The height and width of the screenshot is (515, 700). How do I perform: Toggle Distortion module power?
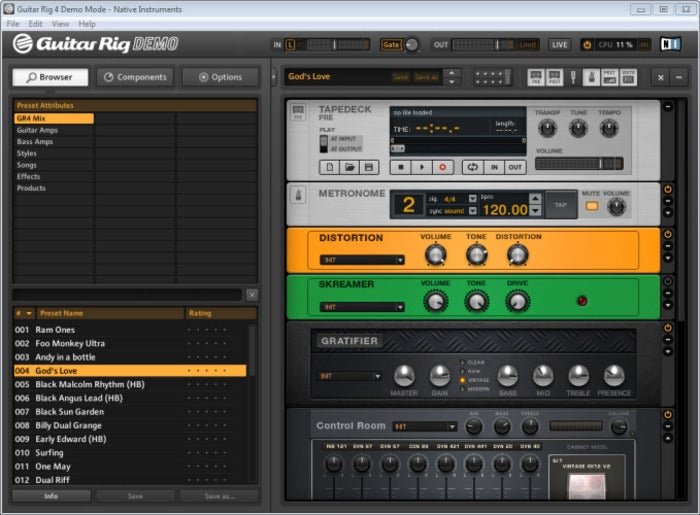[x=668, y=234]
